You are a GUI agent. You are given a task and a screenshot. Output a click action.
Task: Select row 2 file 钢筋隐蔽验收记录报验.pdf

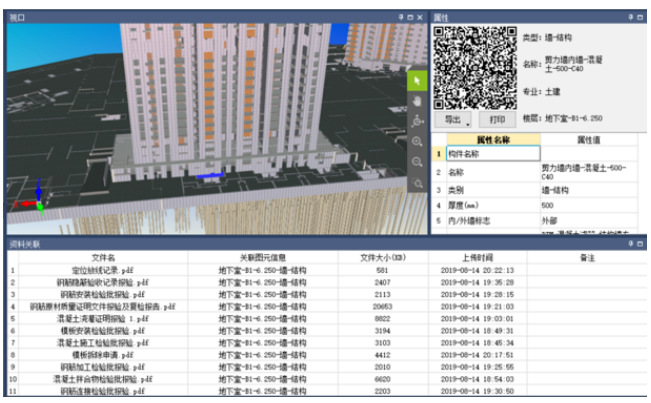pyautogui.click(x=103, y=283)
